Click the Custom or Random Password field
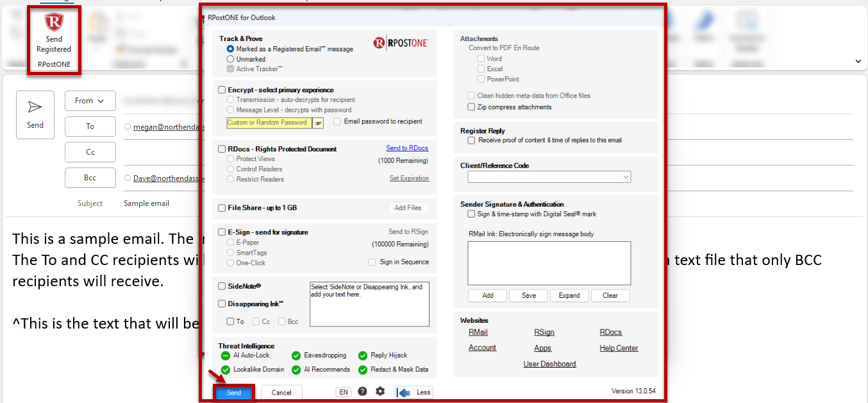The image size is (868, 403). pyautogui.click(x=269, y=123)
